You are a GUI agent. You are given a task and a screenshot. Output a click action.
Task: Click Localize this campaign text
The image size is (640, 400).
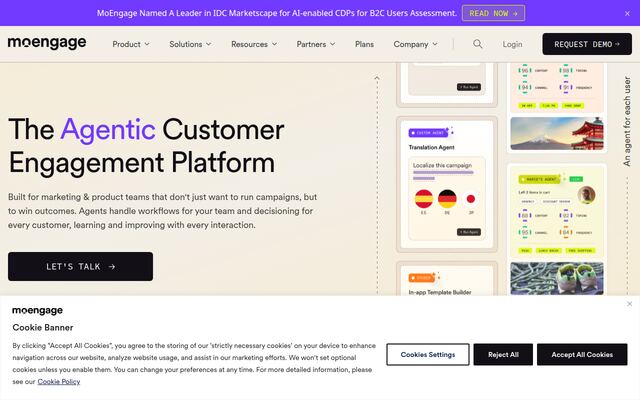(x=442, y=165)
